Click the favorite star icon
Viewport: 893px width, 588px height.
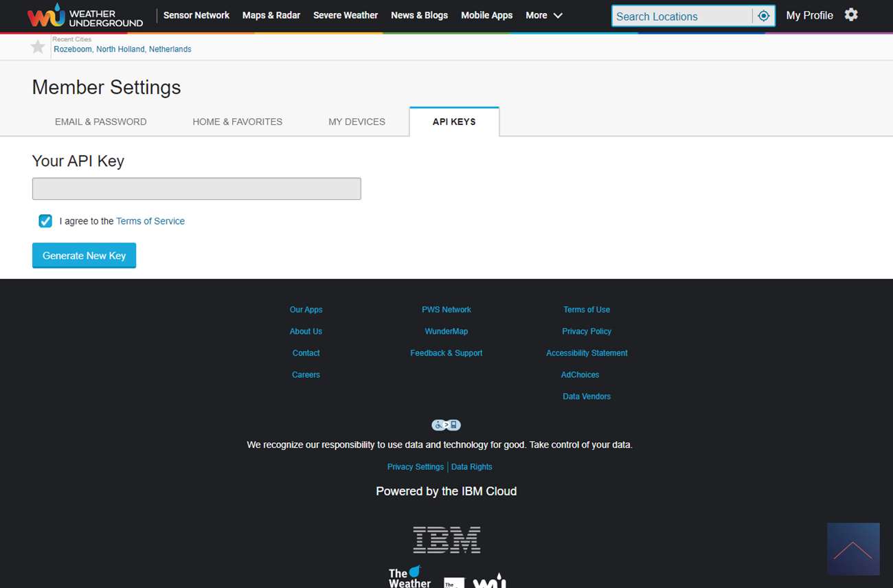point(38,47)
